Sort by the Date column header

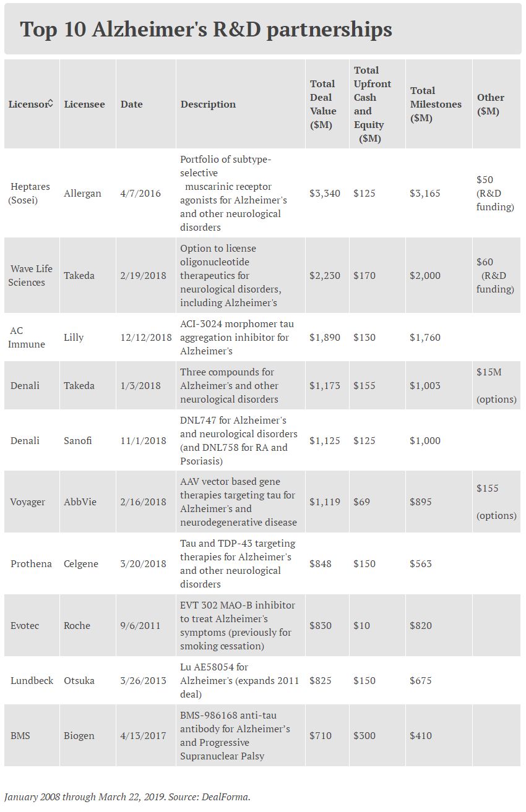[x=131, y=104]
